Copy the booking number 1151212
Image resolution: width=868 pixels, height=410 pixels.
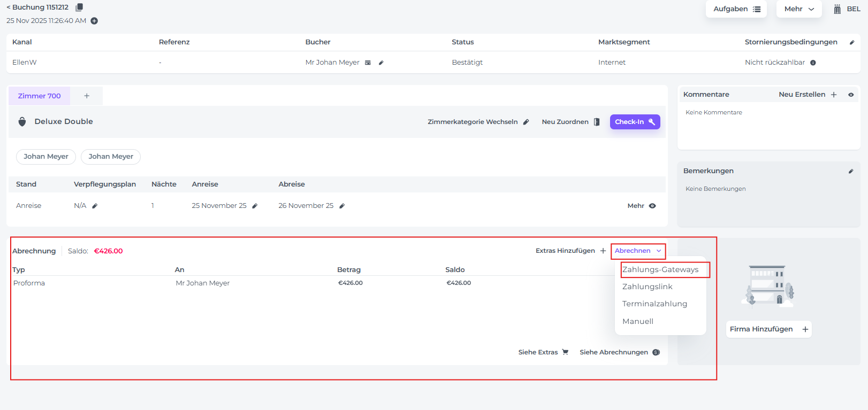point(79,7)
